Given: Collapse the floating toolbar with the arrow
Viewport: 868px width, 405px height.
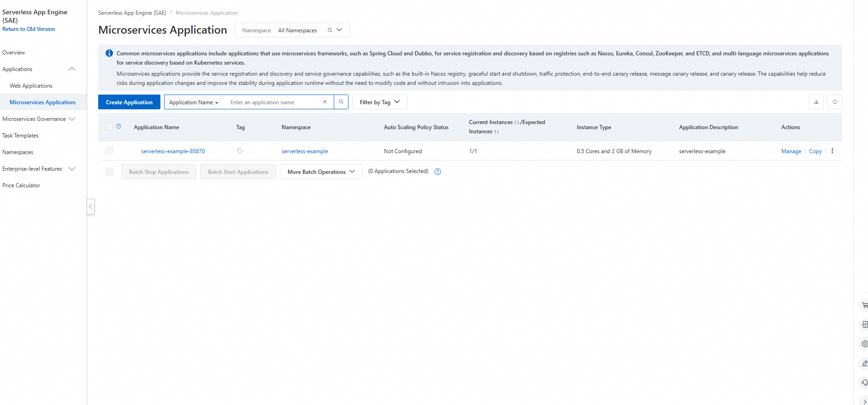Looking at the screenshot, I should tap(864, 401).
